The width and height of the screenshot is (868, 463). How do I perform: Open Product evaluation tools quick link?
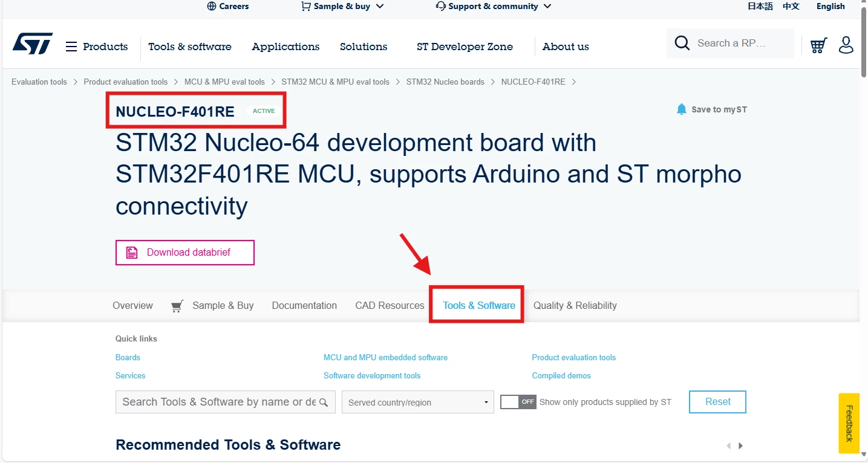[573, 357]
